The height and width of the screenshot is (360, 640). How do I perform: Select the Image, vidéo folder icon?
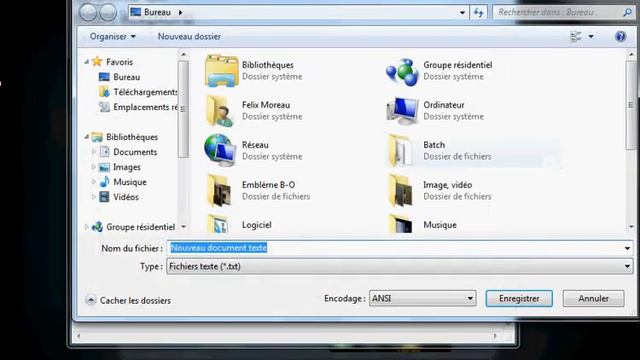click(x=401, y=190)
